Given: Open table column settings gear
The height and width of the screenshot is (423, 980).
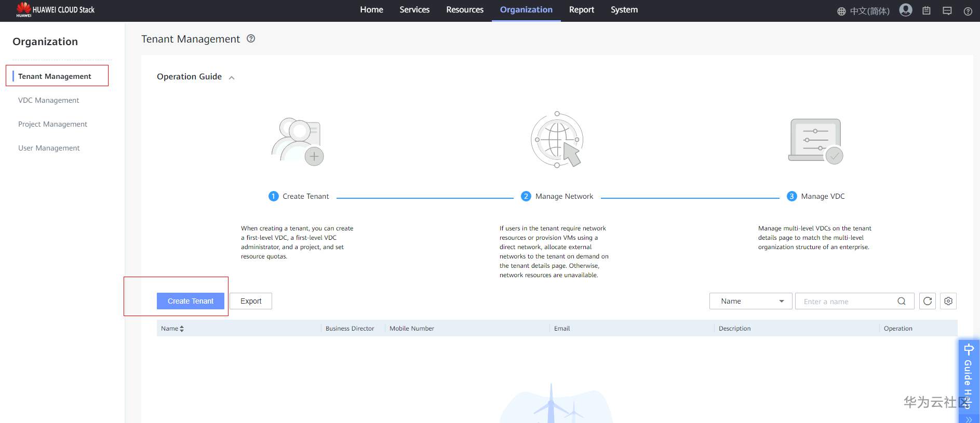Looking at the screenshot, I should click(x=948, y=301).
